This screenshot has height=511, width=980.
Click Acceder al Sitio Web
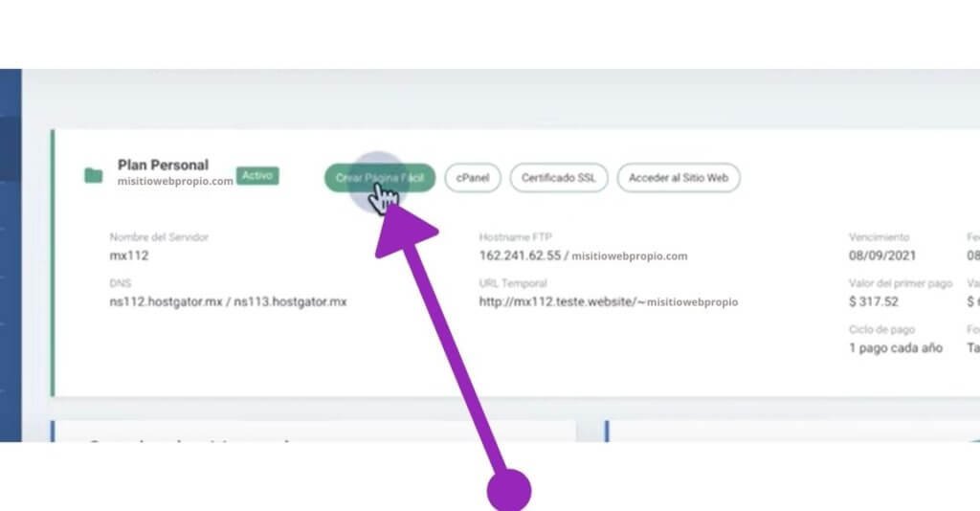(679, 178)
